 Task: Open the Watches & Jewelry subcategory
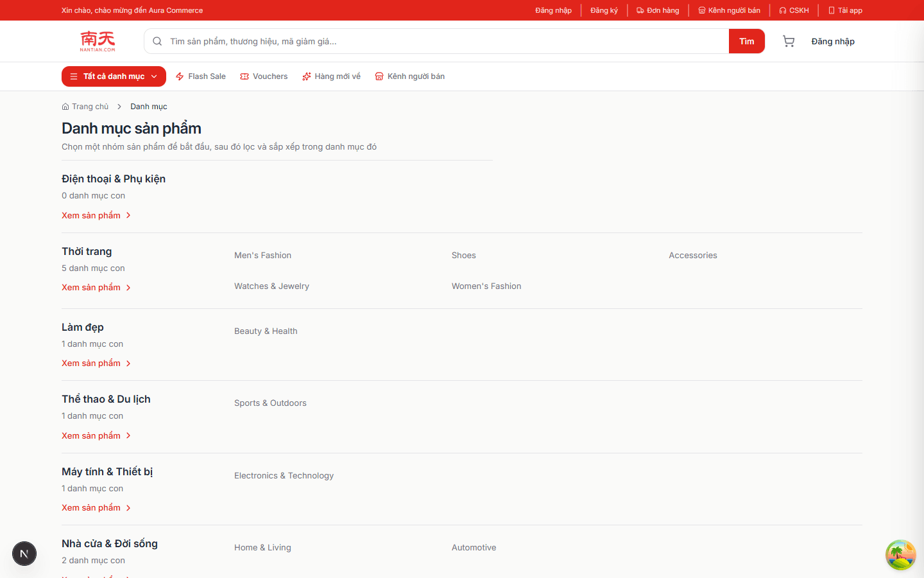click(x=271, y=286)
